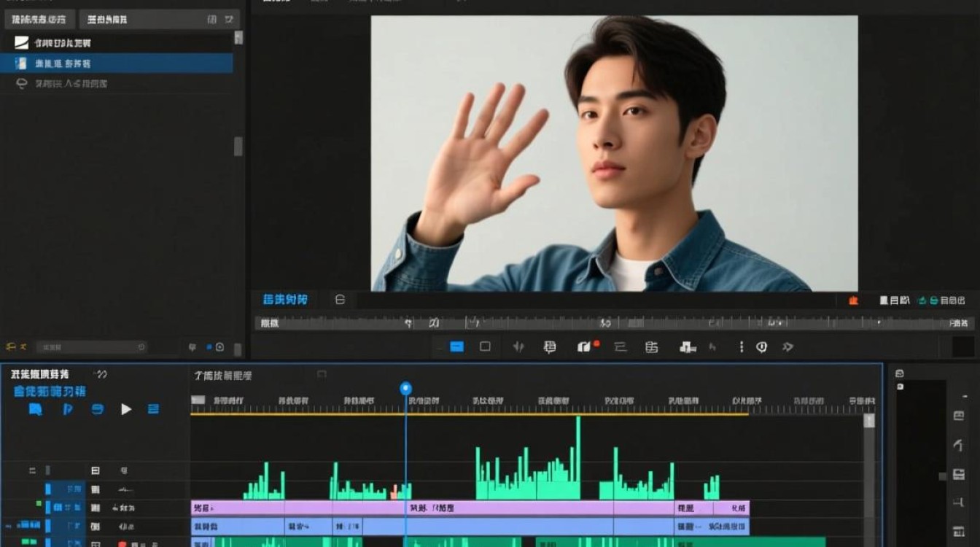Select the blue filled rectangle tool under the preview
Image resolution: width=980 pixels, height=547 pixels.
click(x=456, y=347)
